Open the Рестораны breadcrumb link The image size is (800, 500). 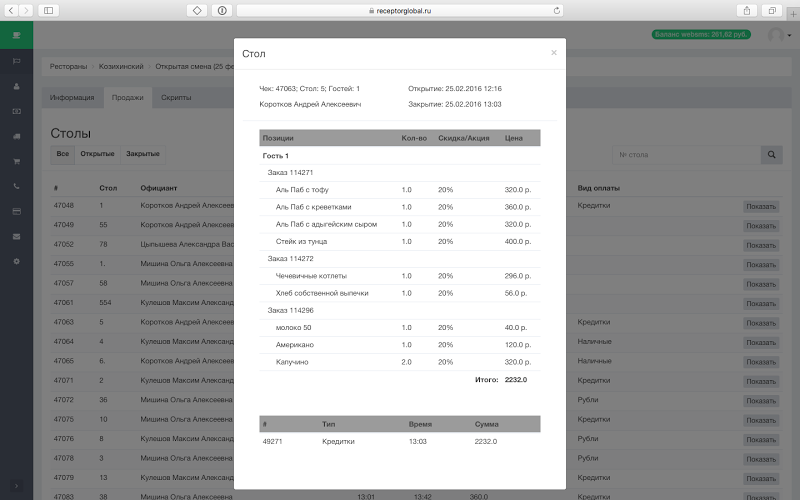(x=68, y=66)
